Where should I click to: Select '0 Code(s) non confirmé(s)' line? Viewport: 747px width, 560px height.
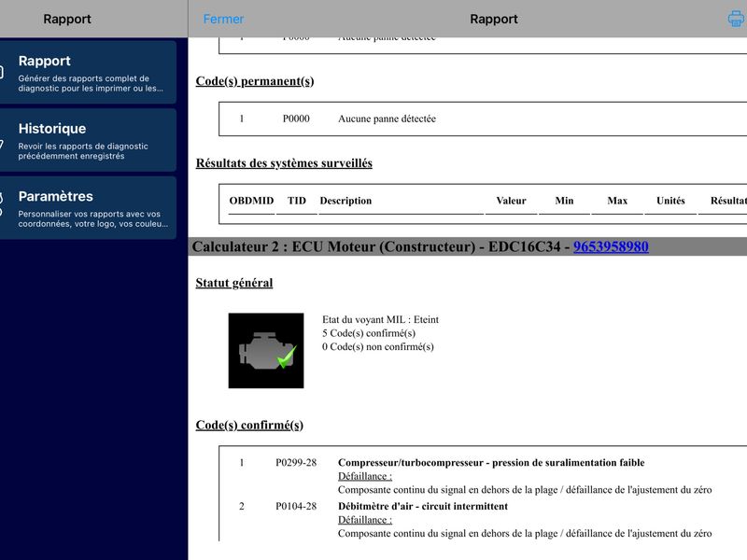378,346
